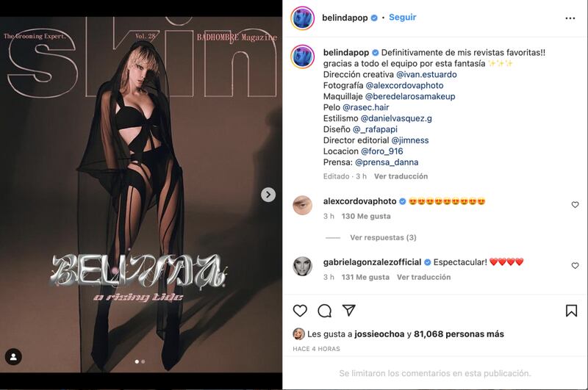View the 81,068 personas más likes
The height and width of the screenshot is (390, 588).
(x=459, y=333)
